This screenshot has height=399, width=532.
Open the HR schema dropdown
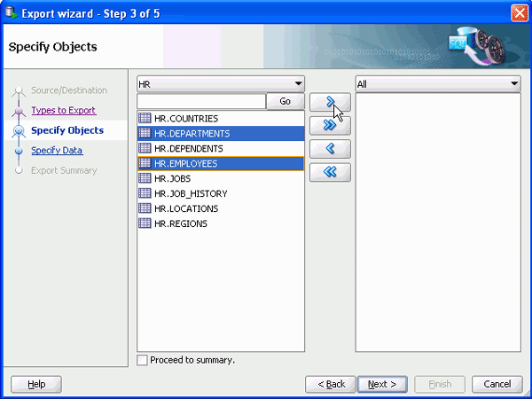click(x=221, y=84)
